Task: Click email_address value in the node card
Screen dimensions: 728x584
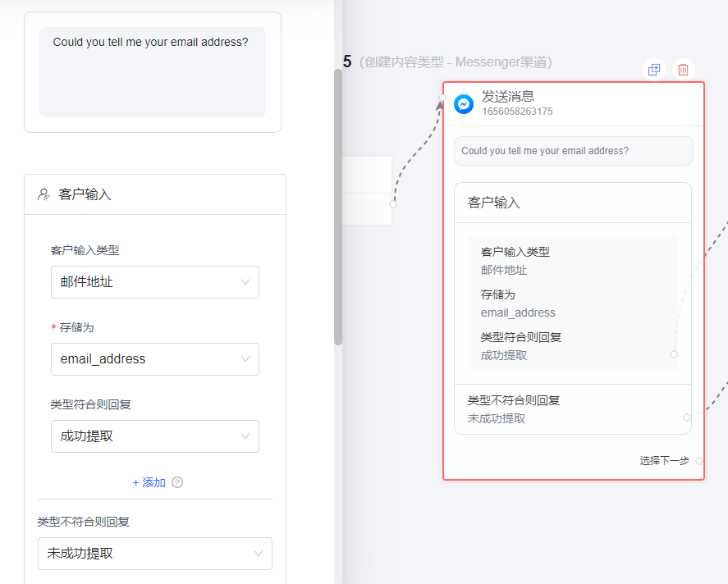Action: [518, 313]
